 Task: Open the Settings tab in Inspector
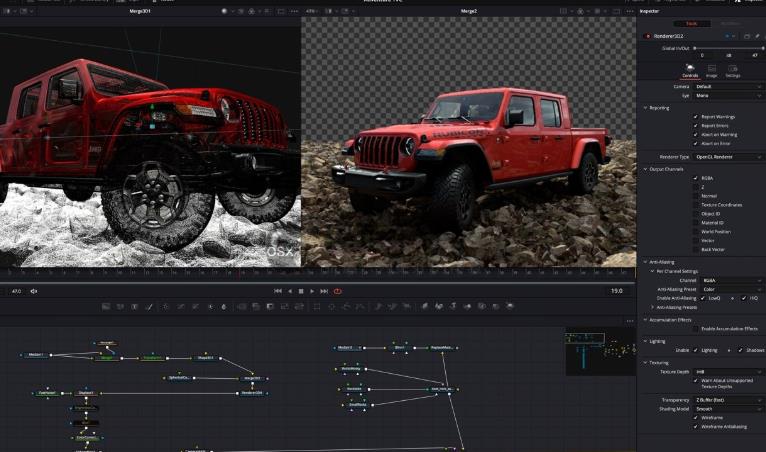(732, 71)
